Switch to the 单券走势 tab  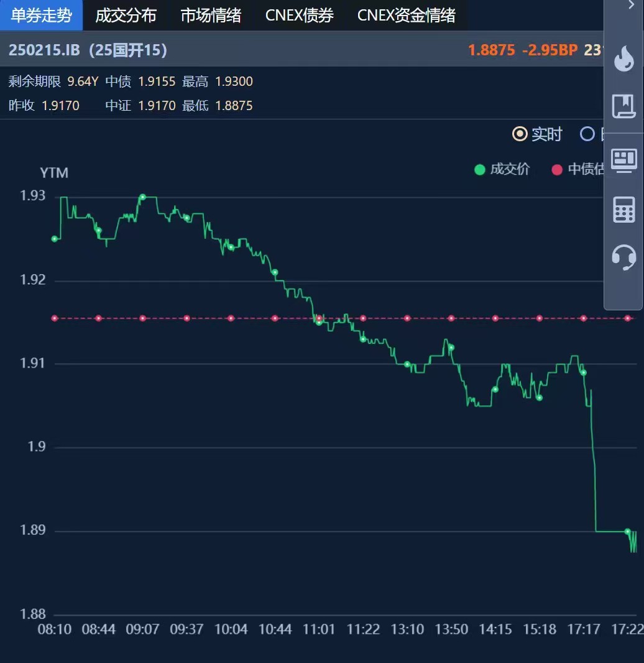(x=41, y=16)
